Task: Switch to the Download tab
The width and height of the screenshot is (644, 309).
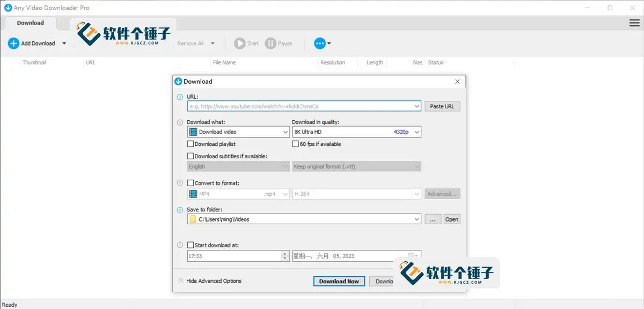Action: pyautogui.click(x=30, y=23)
